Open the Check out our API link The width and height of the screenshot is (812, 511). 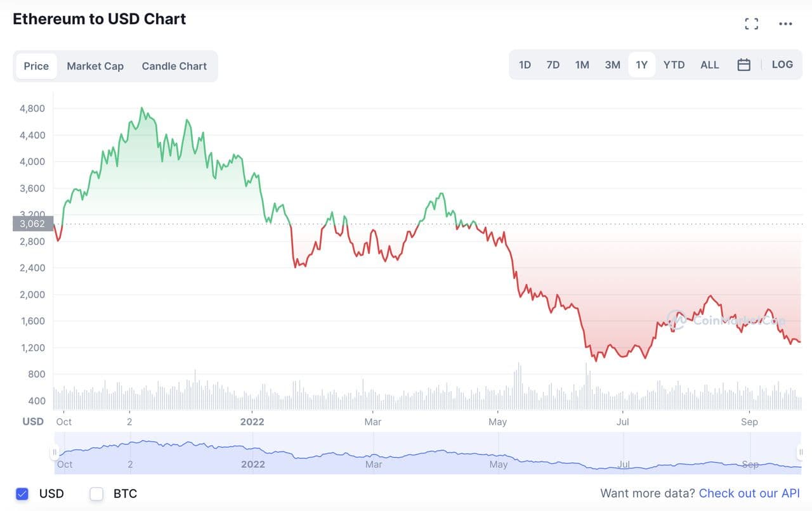[x=749, y=493]
